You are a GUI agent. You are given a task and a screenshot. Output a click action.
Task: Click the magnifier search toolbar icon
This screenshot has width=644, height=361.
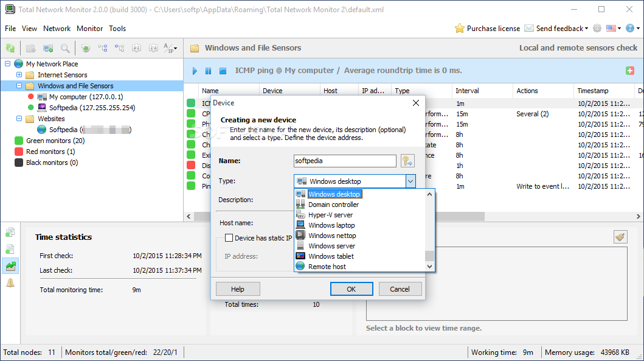(x=65, y=48)
